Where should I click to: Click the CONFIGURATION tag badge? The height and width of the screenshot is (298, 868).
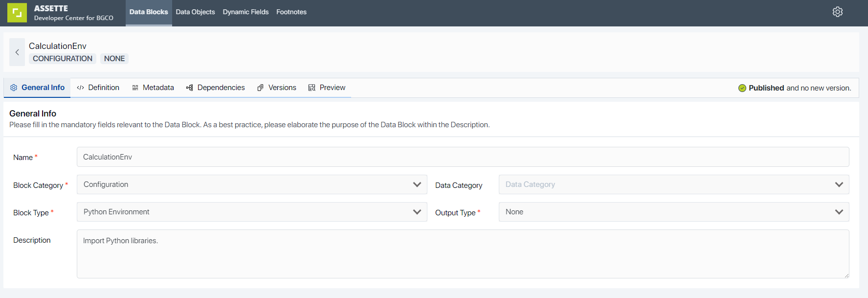coord(63,59)
